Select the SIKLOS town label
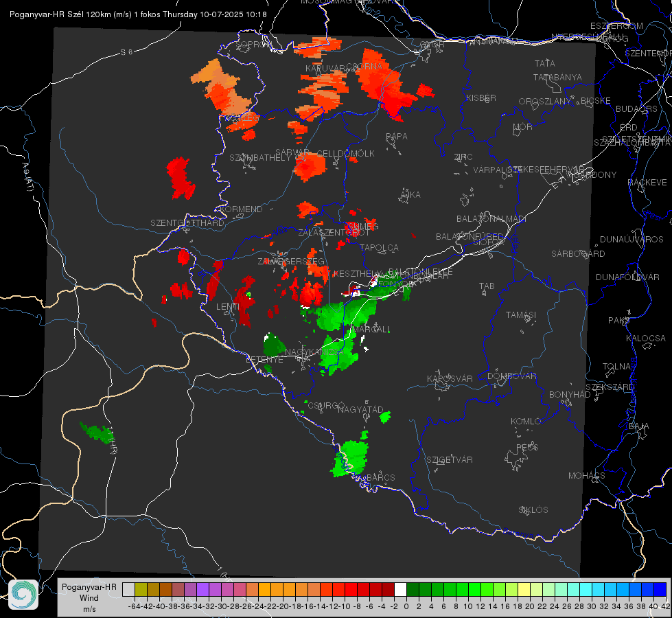The image size is (672, 618). [x=533, y=510]
